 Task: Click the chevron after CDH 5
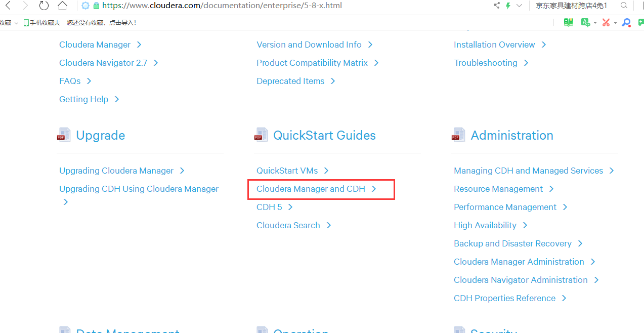click(290, 207)
